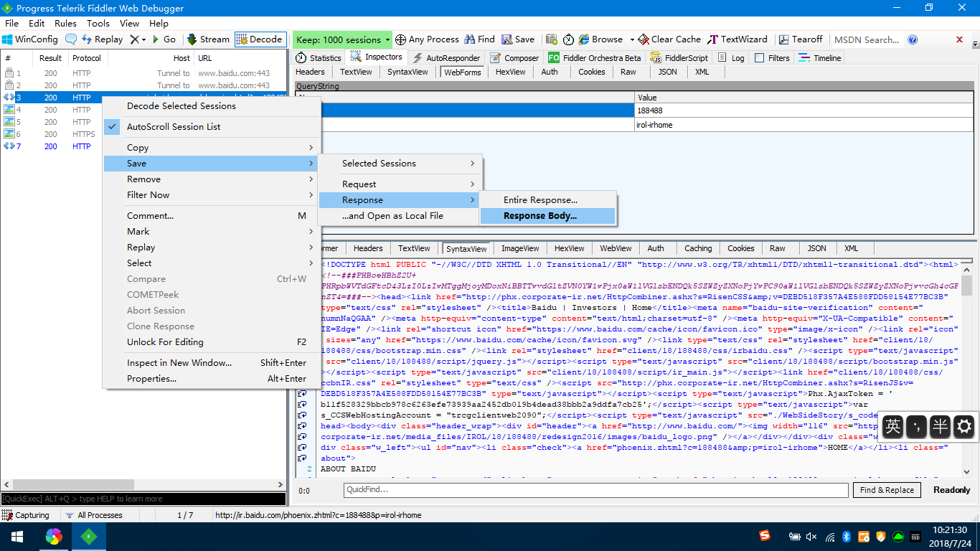
Task: Choose ...and Open as Local File
Action: (x=400, y=216)
